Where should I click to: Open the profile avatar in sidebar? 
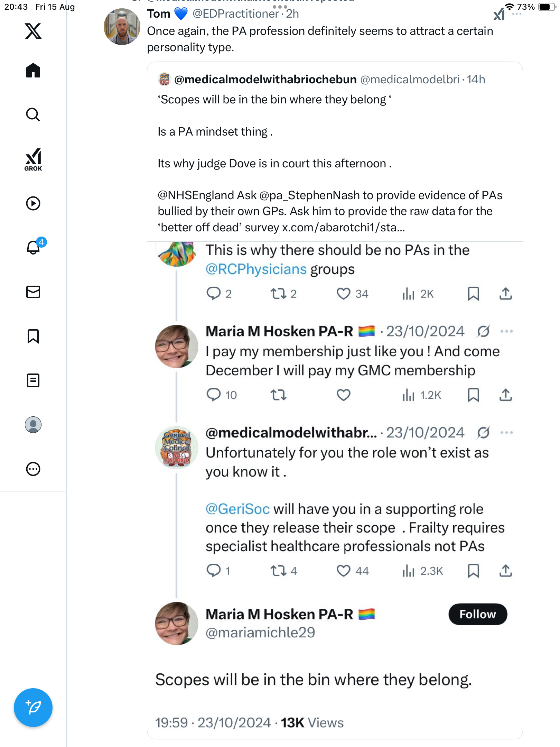33,425
